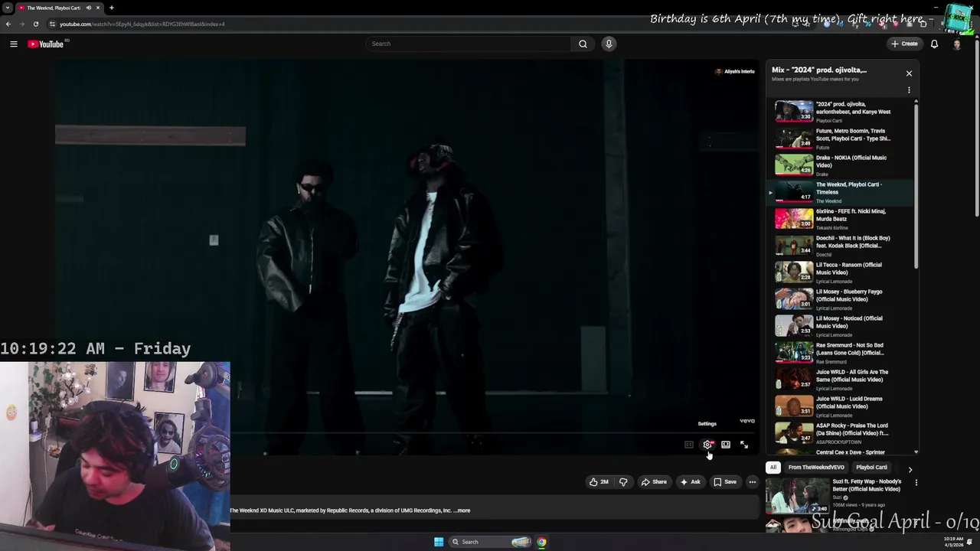
Task: Expand description with the ...more link
Action: point(462,510)
